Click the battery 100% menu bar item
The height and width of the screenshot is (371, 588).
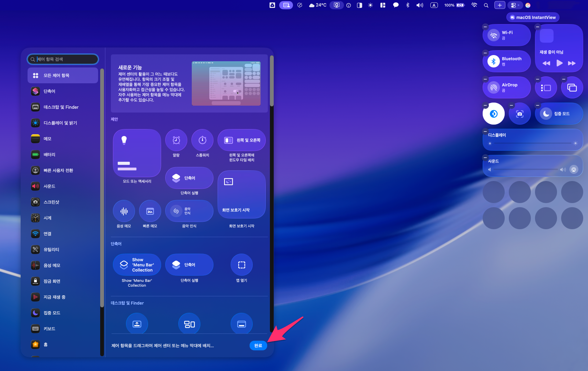[454, 5]
